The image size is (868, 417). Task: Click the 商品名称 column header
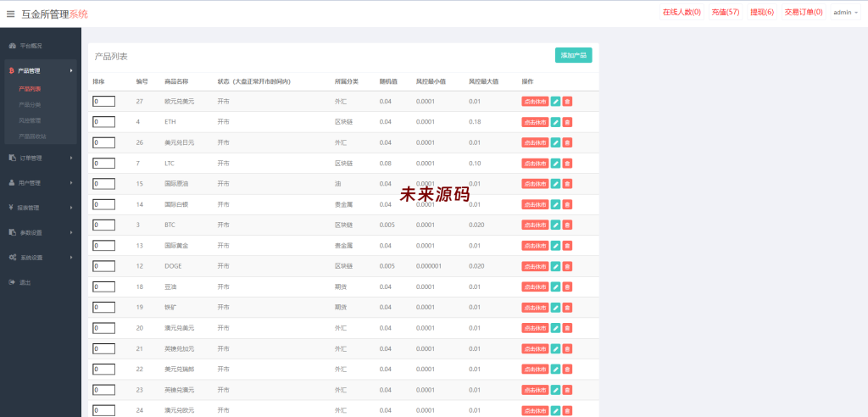[x=176, y=81]
